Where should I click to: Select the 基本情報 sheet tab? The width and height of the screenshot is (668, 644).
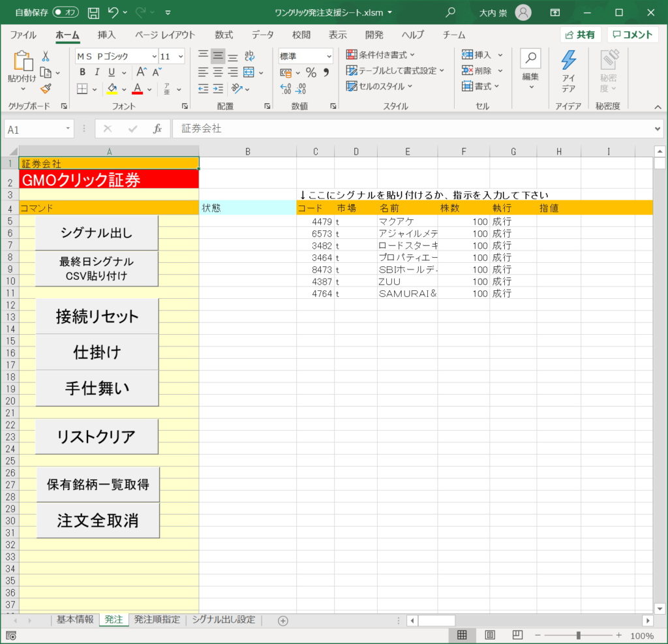tap(76, 619)
